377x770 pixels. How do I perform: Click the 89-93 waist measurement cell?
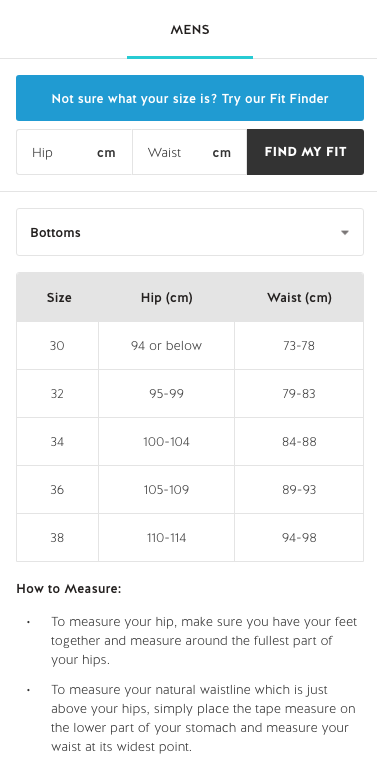(x=299, y=490)
